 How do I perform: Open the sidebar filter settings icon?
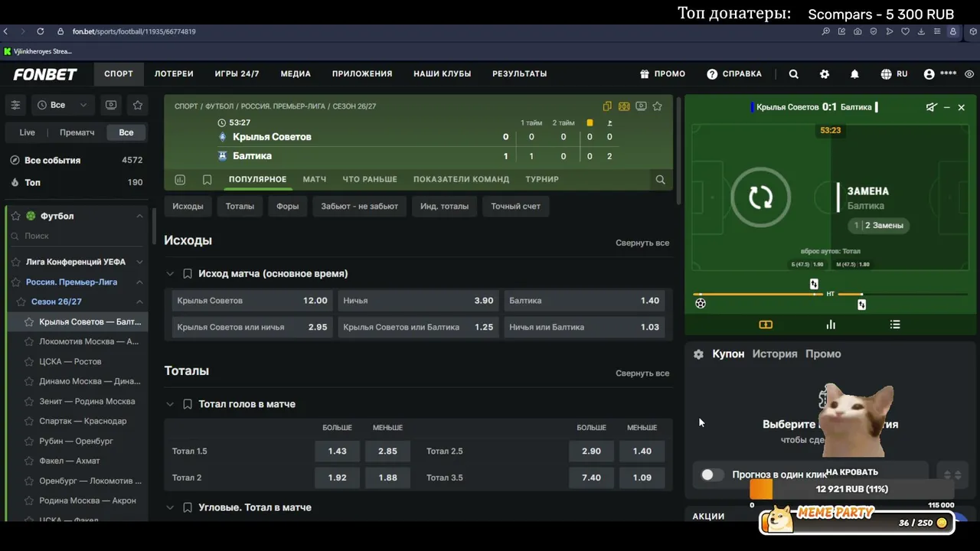15,105
